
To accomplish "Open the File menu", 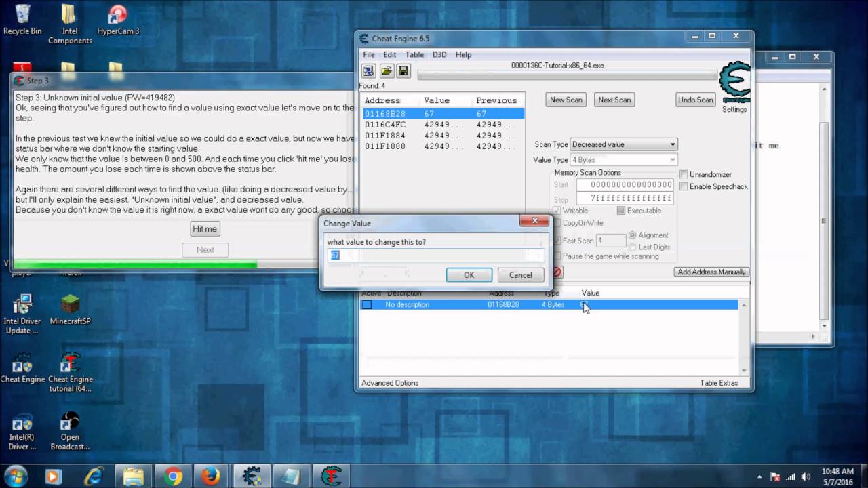I will [x=368, y=54].
